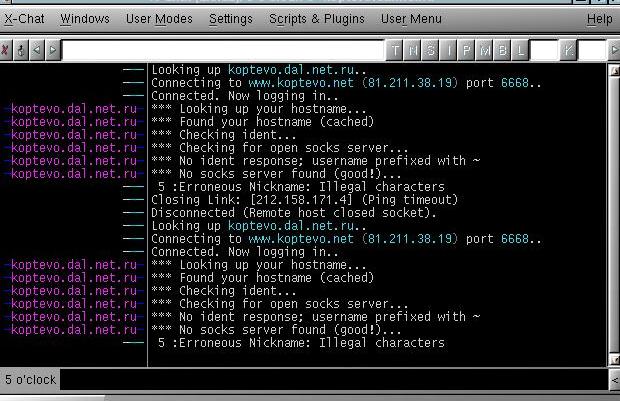Toggle the P (private) channel mode button

[x=466, y=50]
